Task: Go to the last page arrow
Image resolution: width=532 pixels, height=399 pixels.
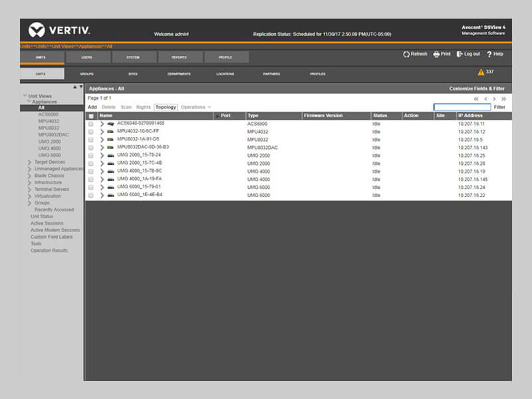Action: coord(504,98)
